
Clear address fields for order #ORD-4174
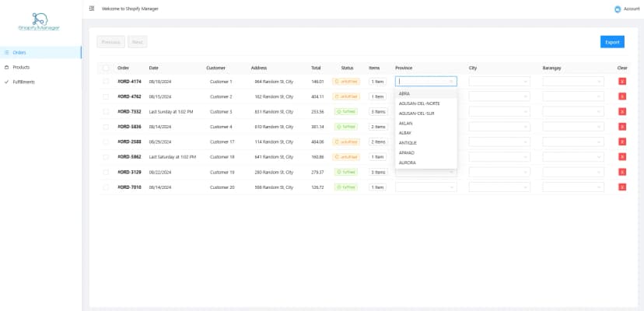622,82
